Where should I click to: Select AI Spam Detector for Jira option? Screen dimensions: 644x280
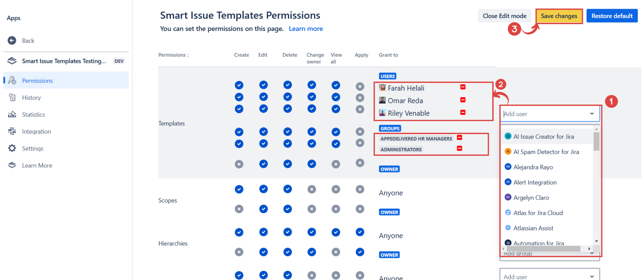(x=546, y=152)
